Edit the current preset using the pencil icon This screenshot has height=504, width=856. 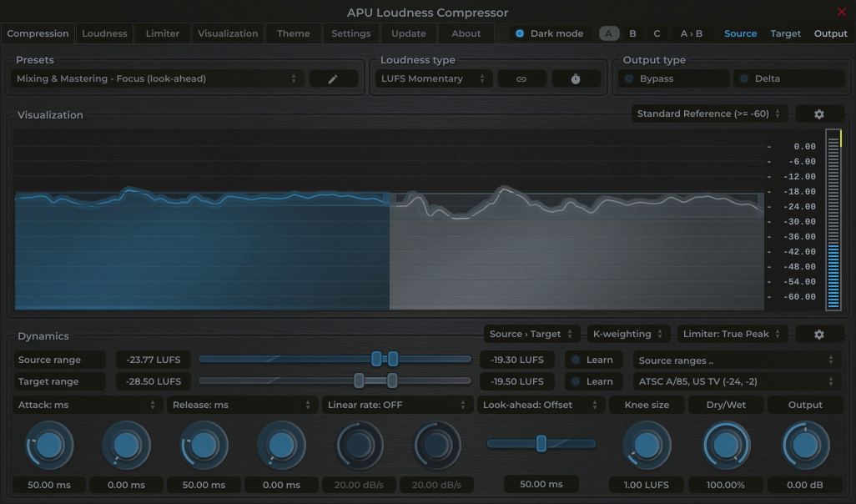pos(333,78)
